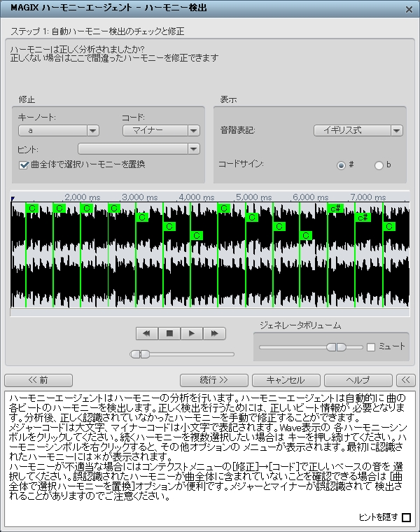This screenshot has width=420, height=532.
Task: Tick the ヒントを隠す checkbox
Action: 406,517
